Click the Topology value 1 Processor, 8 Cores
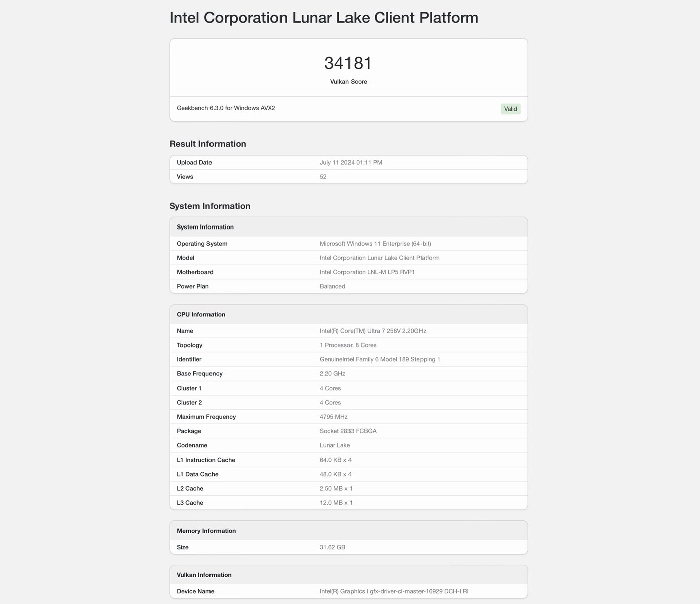This screenshot has height=604, width=700. click(348, 345)
